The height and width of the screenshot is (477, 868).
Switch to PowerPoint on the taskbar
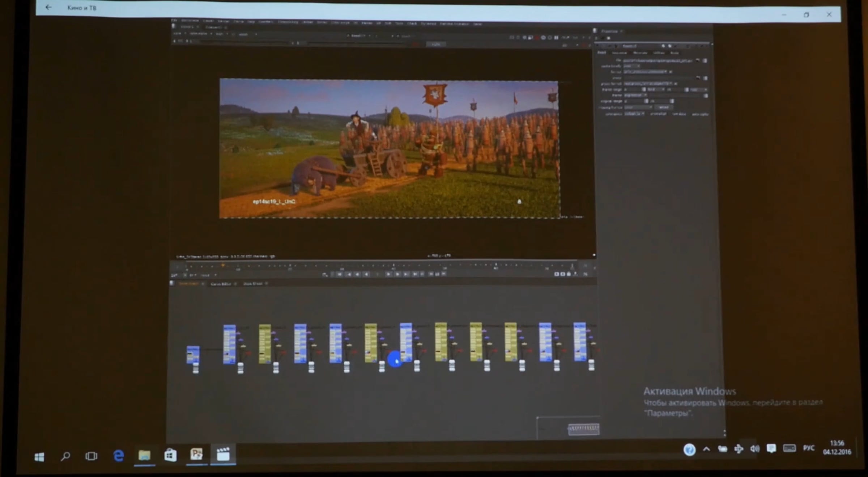197,454
